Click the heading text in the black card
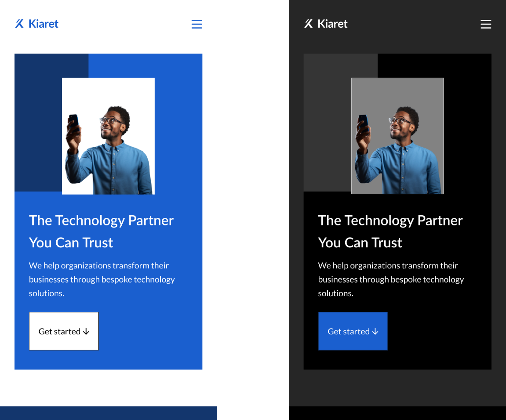The width and height of the screenshot is (506, 420). point(390,231)
